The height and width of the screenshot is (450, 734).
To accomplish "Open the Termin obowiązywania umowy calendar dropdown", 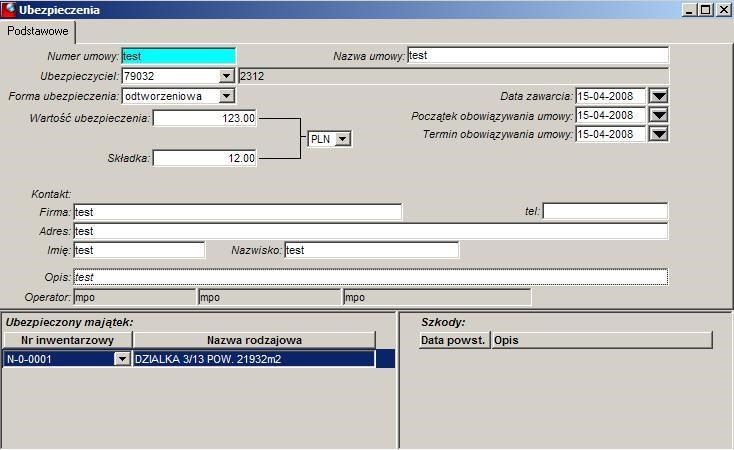I will pyautogui.click(x=659, y=134).
